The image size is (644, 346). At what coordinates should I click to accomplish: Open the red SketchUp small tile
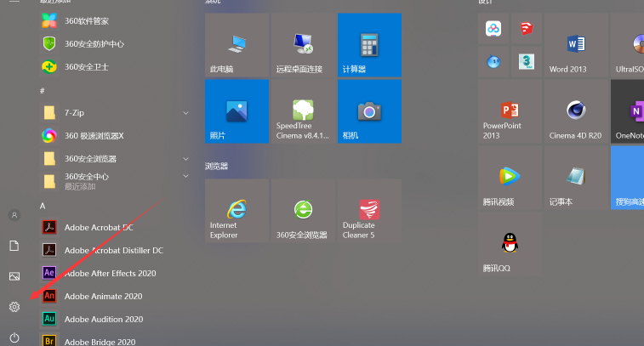pos(527,29)
